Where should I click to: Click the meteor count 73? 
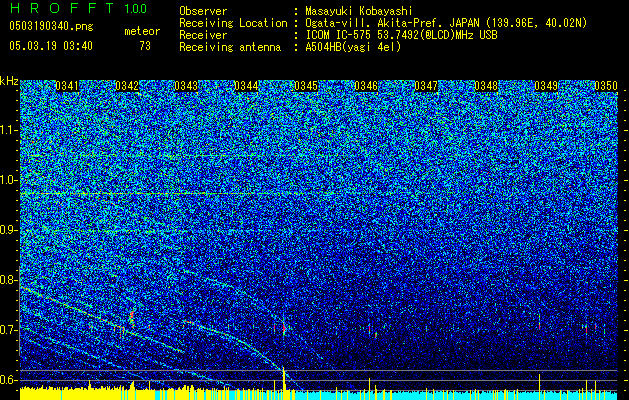145,46
